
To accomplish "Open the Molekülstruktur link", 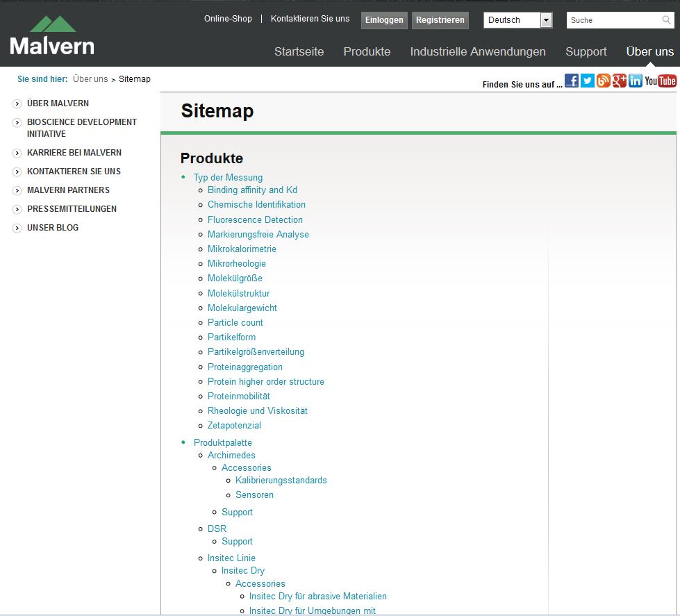I will pyautogui.click(x=238, y=294).
